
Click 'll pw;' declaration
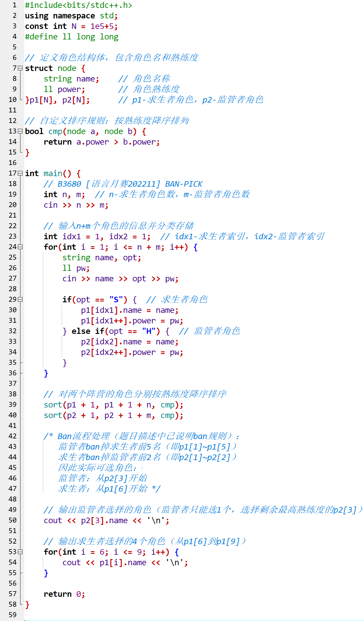76,268
